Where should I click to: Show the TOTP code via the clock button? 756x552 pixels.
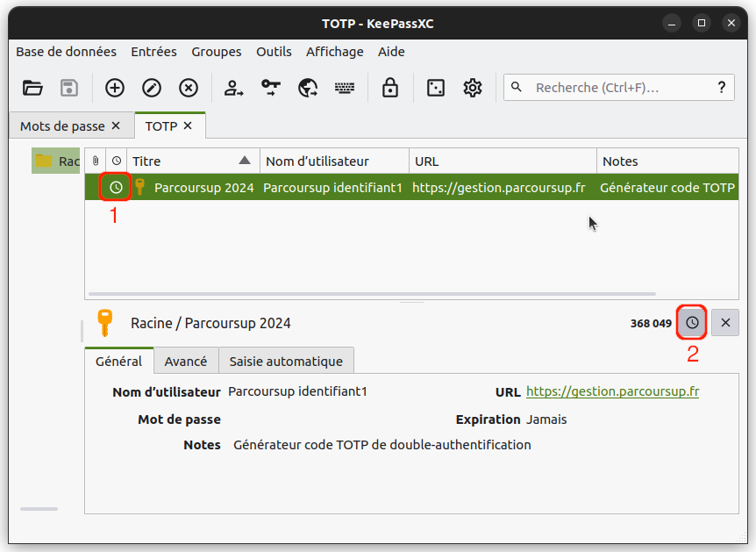[x=691, y=322]
